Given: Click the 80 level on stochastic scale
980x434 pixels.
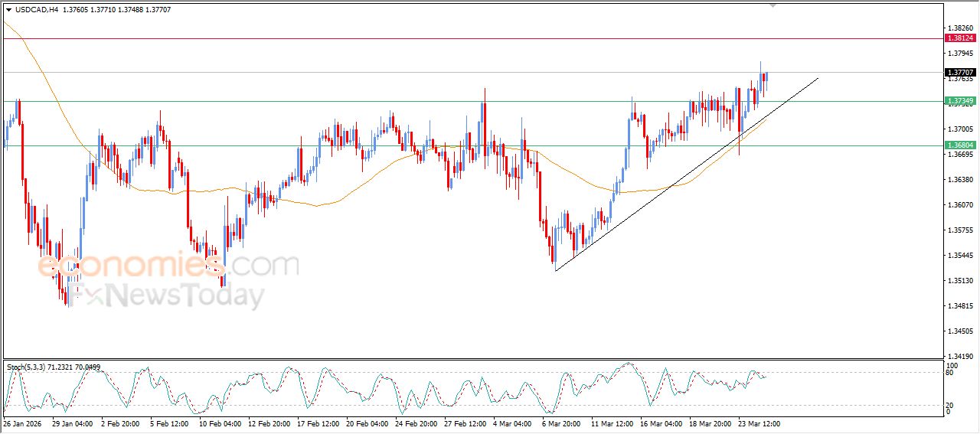Looking at the screenshot, I should tap(949, 373).
